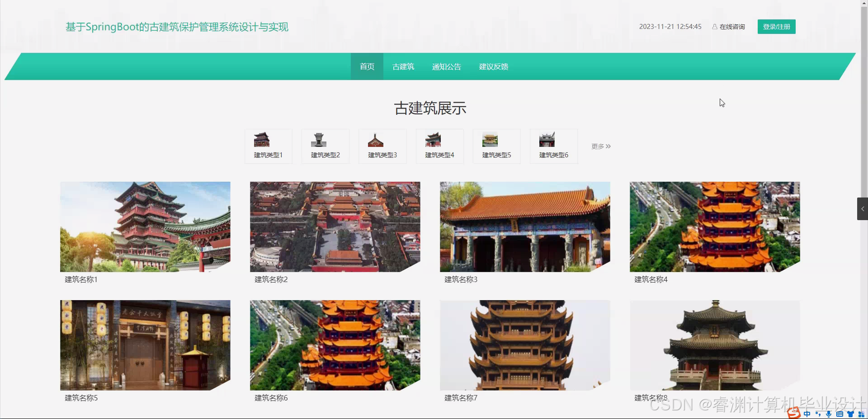Open the 建筑名称6 title link
The height and width of the screenshot is (419, 868).
271,398
